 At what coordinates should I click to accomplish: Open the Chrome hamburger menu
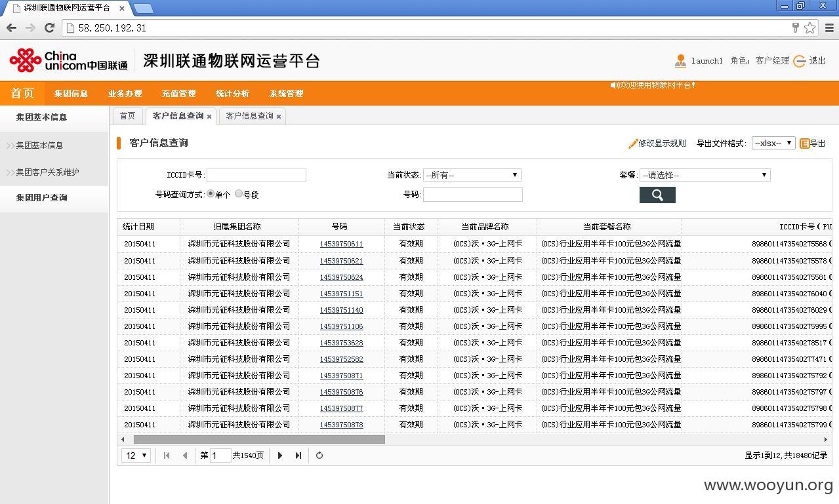point(829,28)
